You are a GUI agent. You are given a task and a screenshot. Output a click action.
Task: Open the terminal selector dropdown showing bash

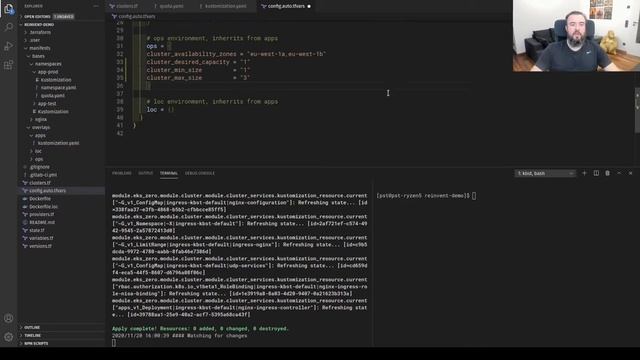545,173
